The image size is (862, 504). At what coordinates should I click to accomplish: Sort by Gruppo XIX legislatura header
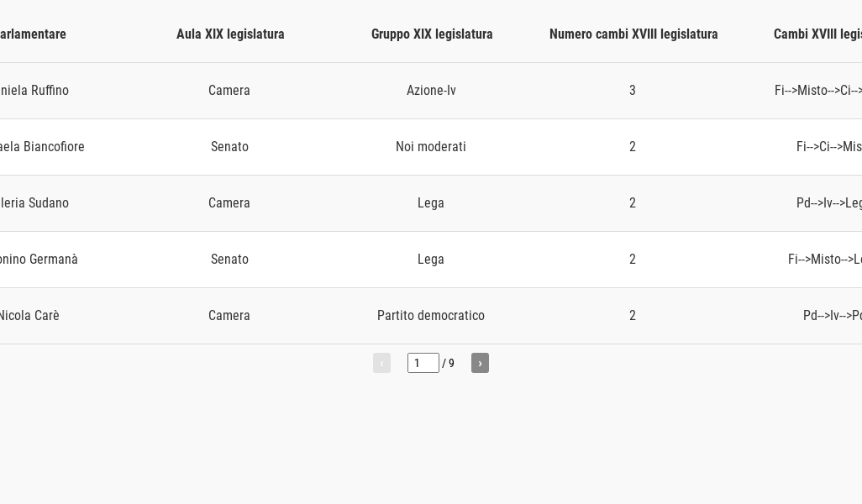[x=432, y=34]
